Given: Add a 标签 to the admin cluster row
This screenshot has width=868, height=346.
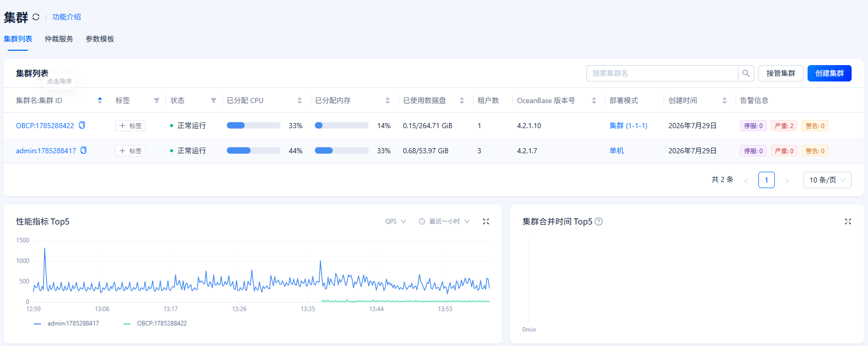Looking at the screenshot, I should (x=130, y=151).
